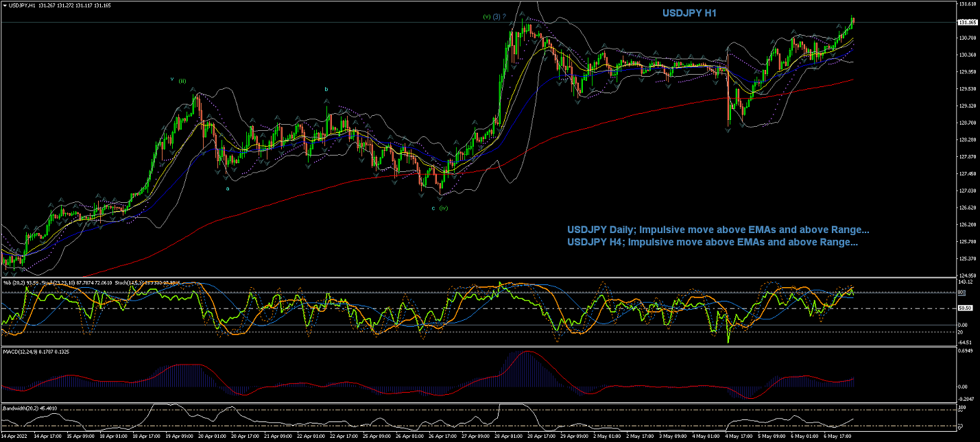Click the 'USDJPY H4; Impulsive move' annotation
Image resolution: width=980 pixels, height=442 pixels.
tap(712, 242)
